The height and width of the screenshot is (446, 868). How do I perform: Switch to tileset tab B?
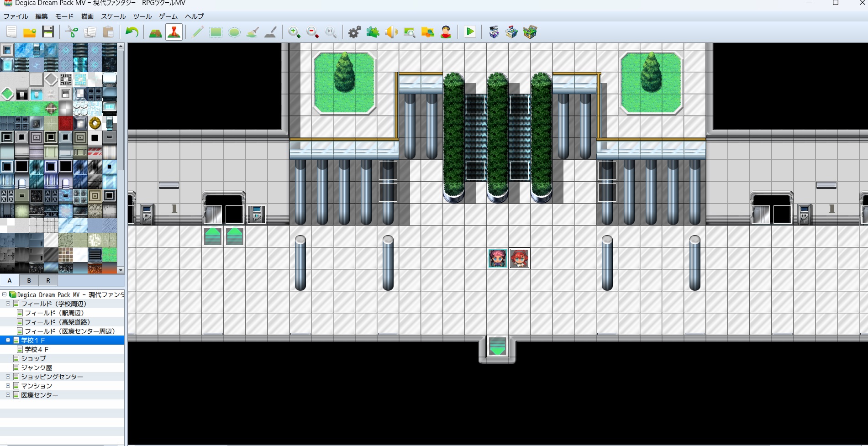[29, 280]
